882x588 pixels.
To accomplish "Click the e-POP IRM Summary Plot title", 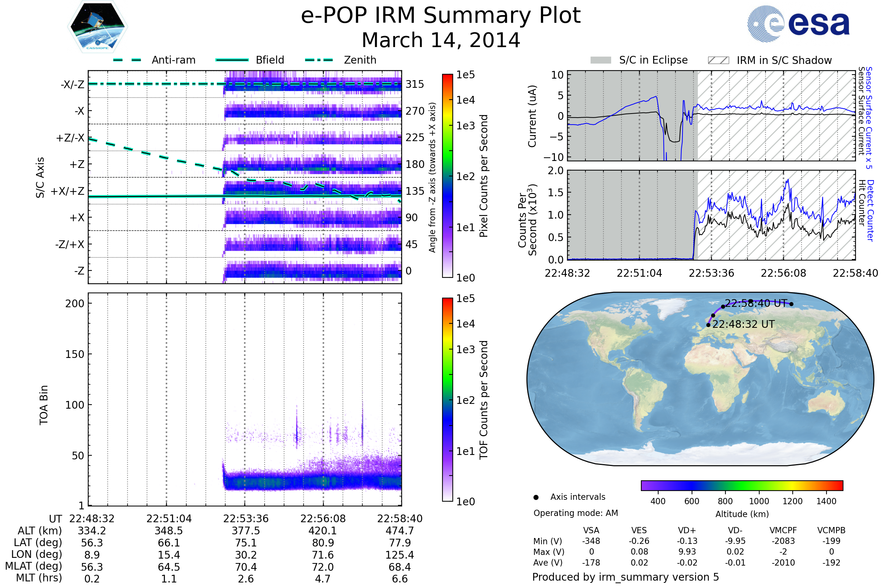I will point(441,16).
